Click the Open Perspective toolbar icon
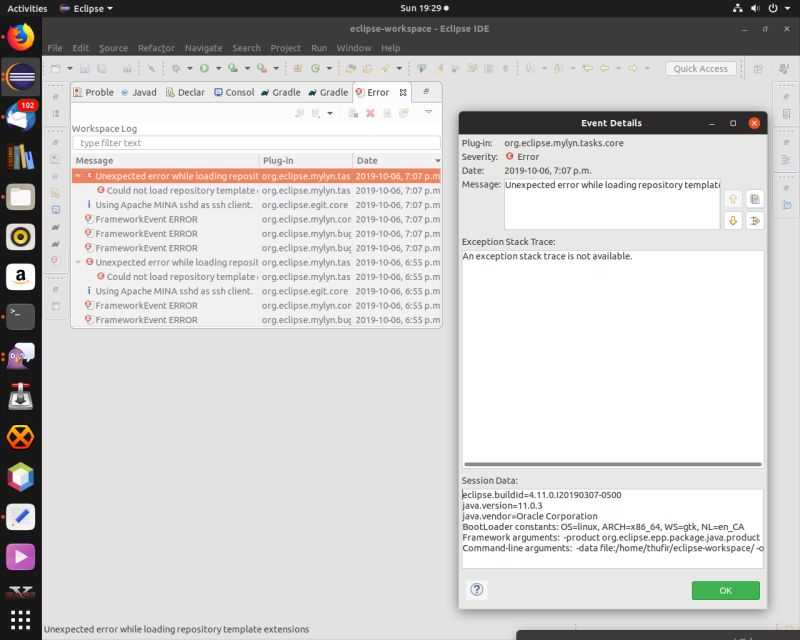The width and height of the screenshot is (800, 640). click(759, 68)
